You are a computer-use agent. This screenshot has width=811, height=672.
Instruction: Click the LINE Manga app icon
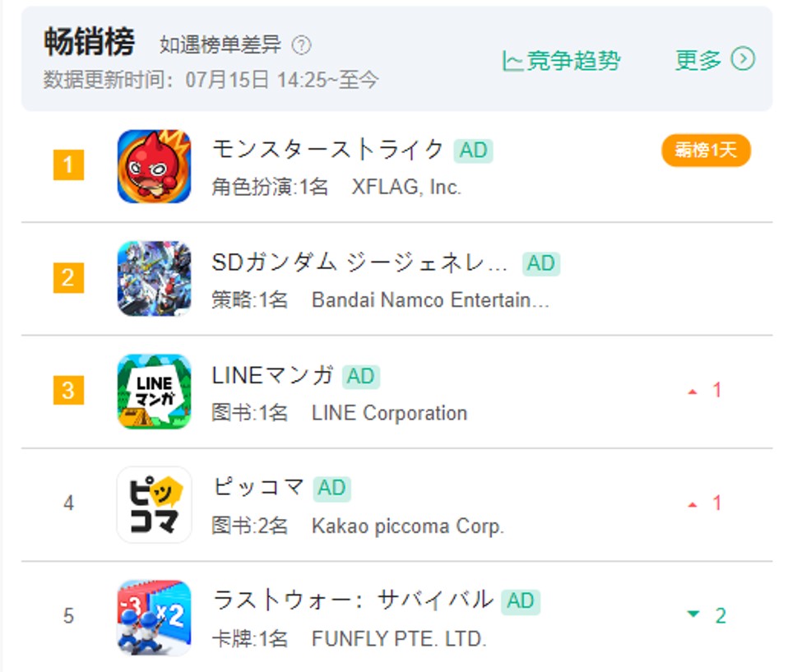pyautogui.click(x=154, y=392)
